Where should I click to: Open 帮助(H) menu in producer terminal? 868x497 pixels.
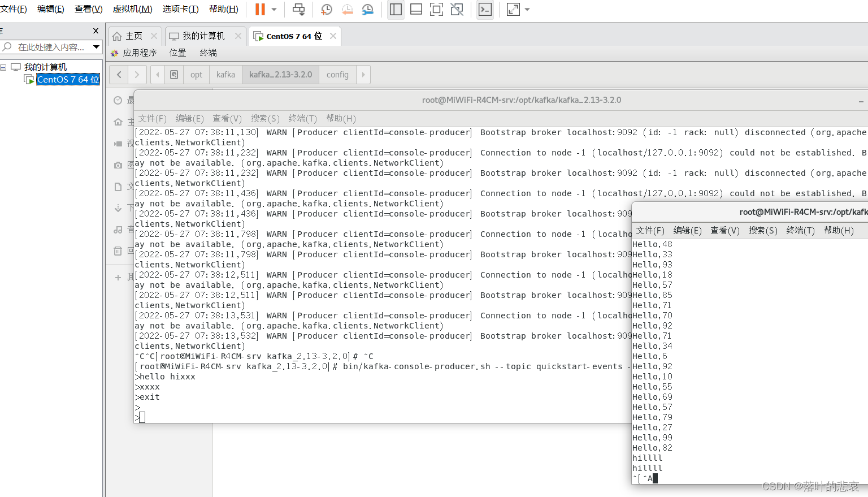point(341,118)
